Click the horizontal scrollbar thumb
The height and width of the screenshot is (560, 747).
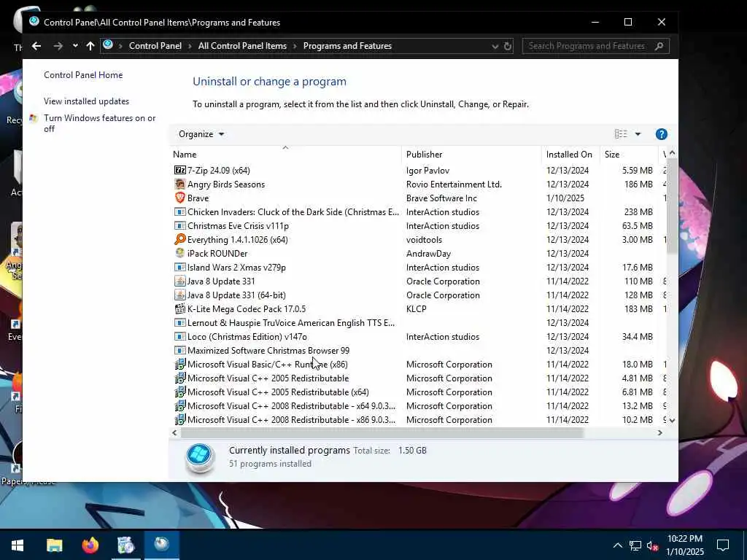pos(382,433)
